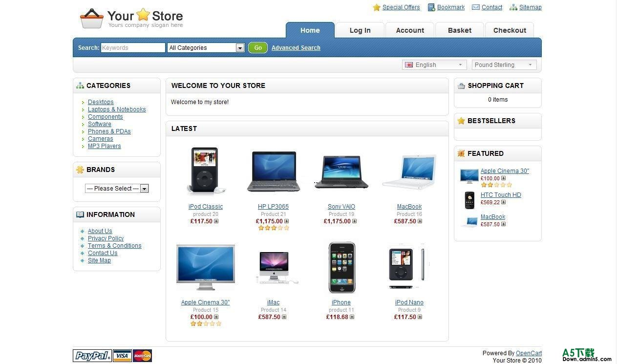Click the Bookmark icon in header
Image resolution: width=617 pixels, height=364 pixels.
[431, 7]
